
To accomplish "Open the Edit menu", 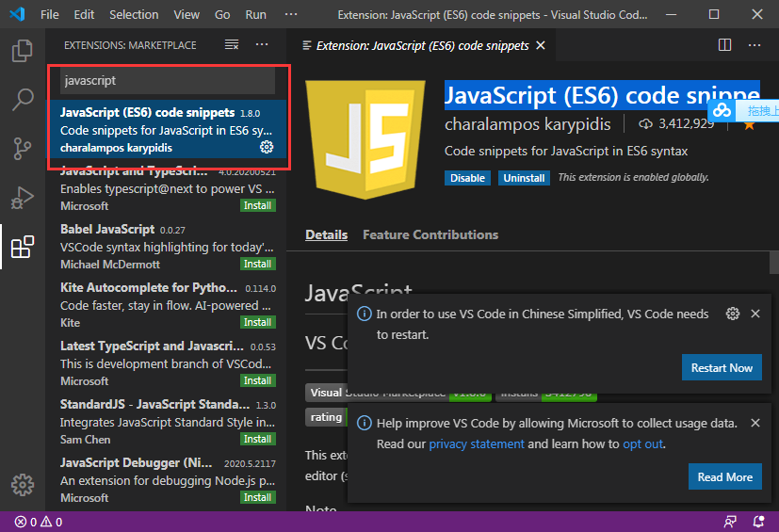I will (84, 14).
